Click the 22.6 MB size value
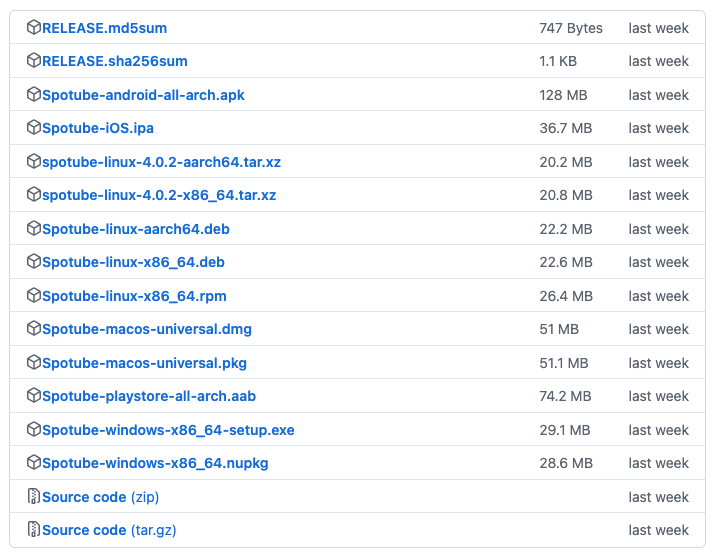 point(566,263)
